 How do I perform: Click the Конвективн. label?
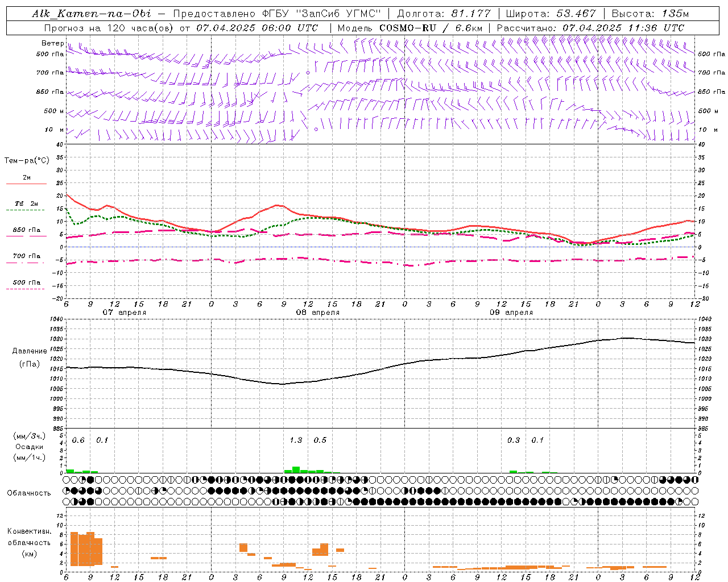click(30, 531)
